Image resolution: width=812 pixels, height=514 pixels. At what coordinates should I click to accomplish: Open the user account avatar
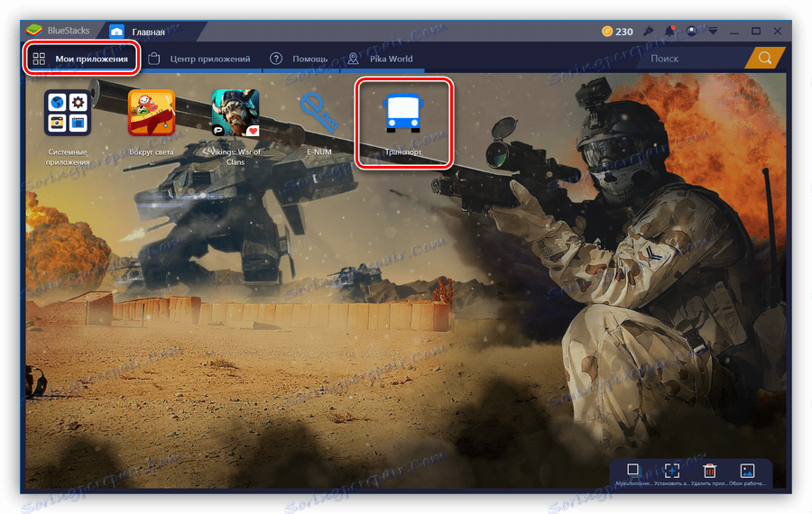pos(691,31)
